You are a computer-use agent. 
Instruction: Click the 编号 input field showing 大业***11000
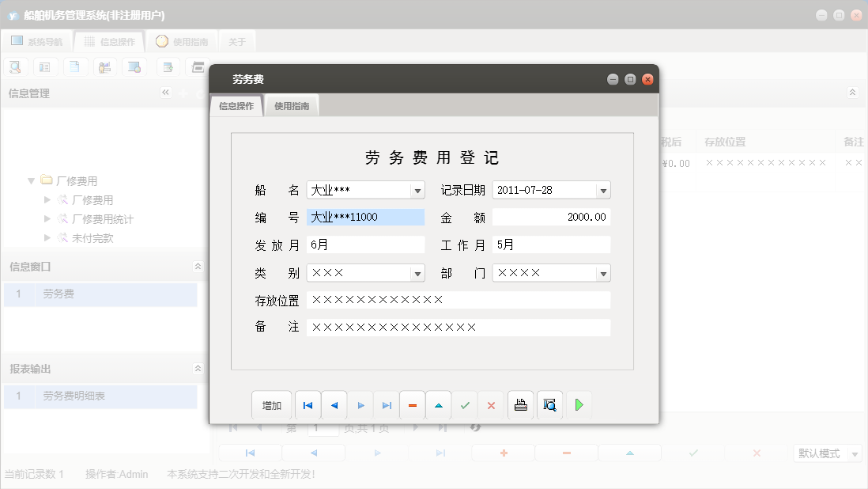click(365, 216)
